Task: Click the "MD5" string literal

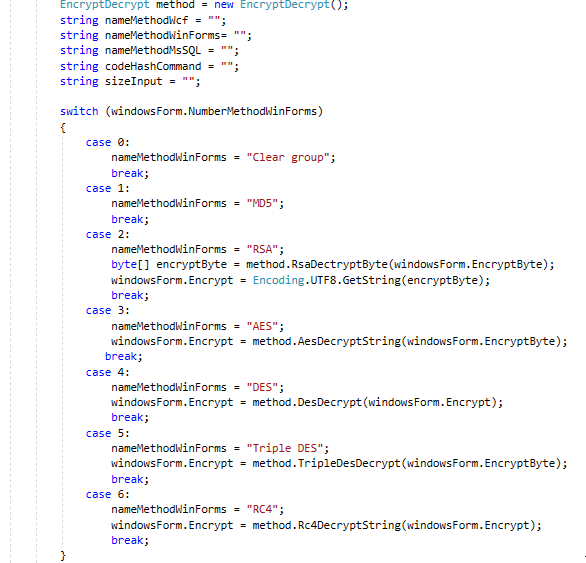Action: (262, 203)
